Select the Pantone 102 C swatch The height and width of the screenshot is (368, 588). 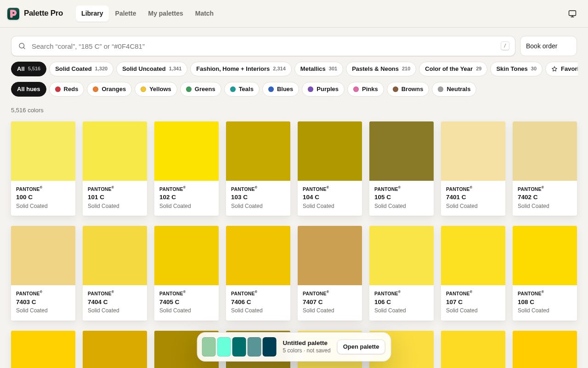pos(187,168)
